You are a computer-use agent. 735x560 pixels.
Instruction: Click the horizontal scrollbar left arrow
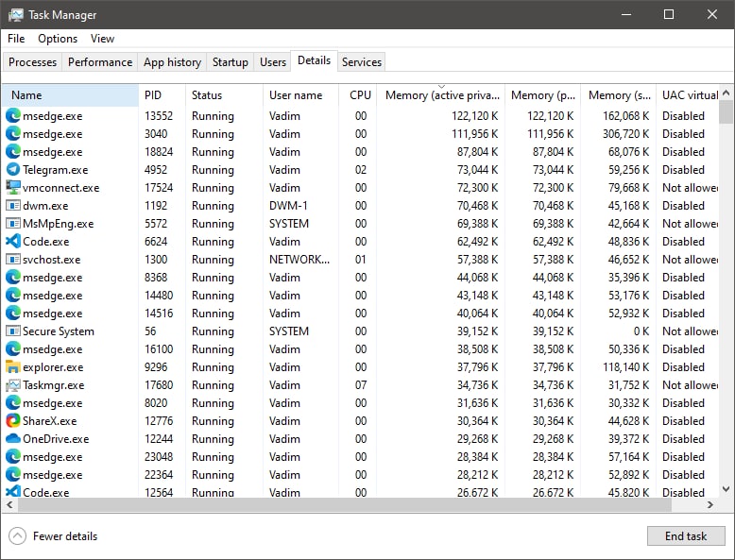coord(9,504)
